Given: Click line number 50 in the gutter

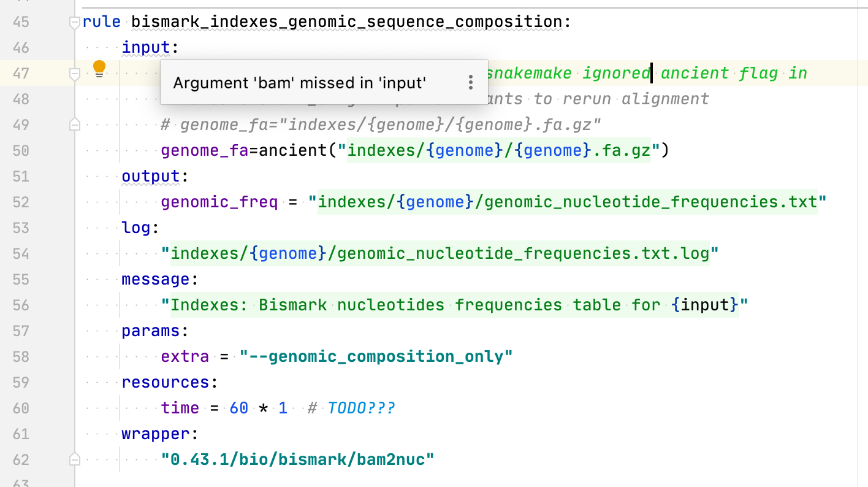Looking at the screenshot, I should 20,151.
